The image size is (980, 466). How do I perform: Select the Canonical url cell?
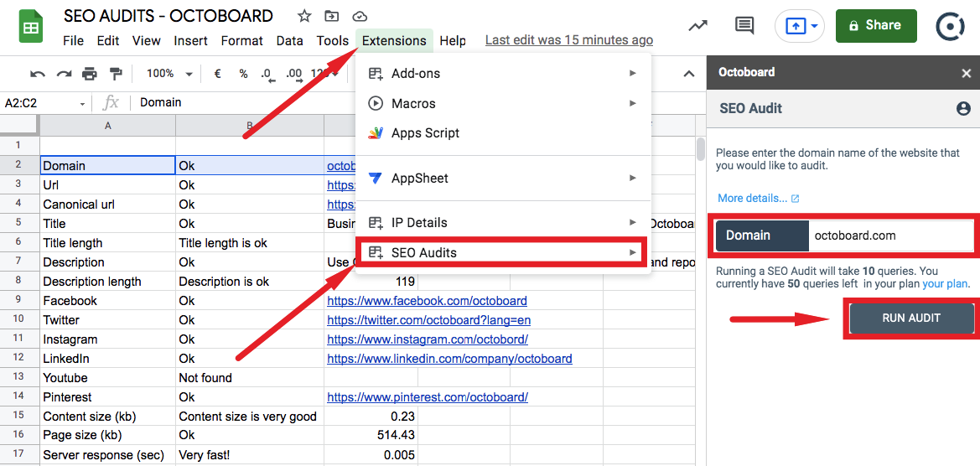pyautogui.click(x=107, y=205)
